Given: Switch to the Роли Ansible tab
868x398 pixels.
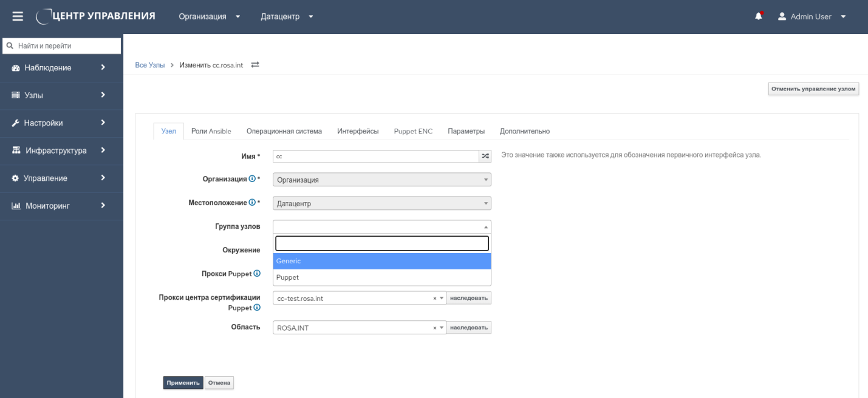Looking at the screenshot, I should click(211, 131).
